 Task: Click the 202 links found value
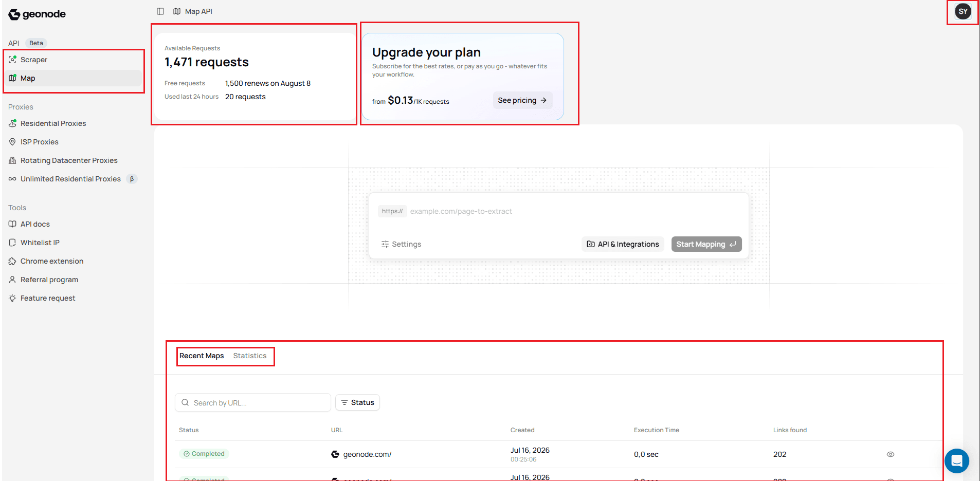click(779, 454)
